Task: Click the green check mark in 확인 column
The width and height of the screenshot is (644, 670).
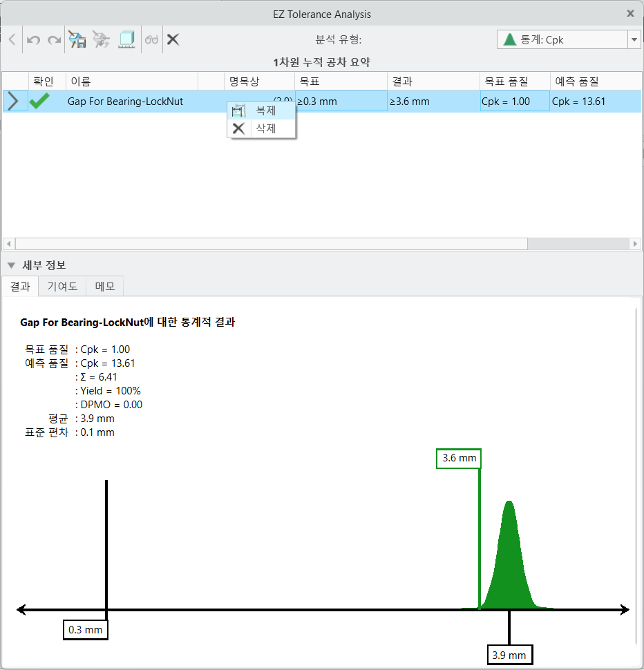Action: [39, 102]
